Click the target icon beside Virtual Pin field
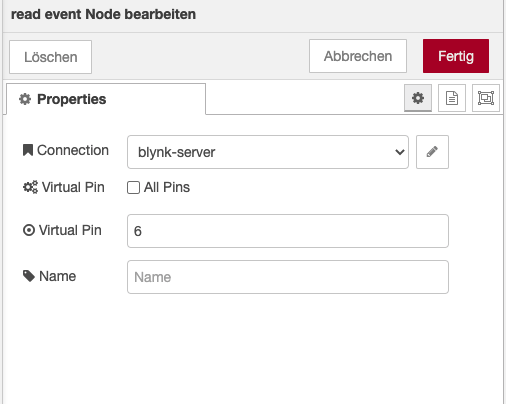506x404 pixels. tap(29, 230)
